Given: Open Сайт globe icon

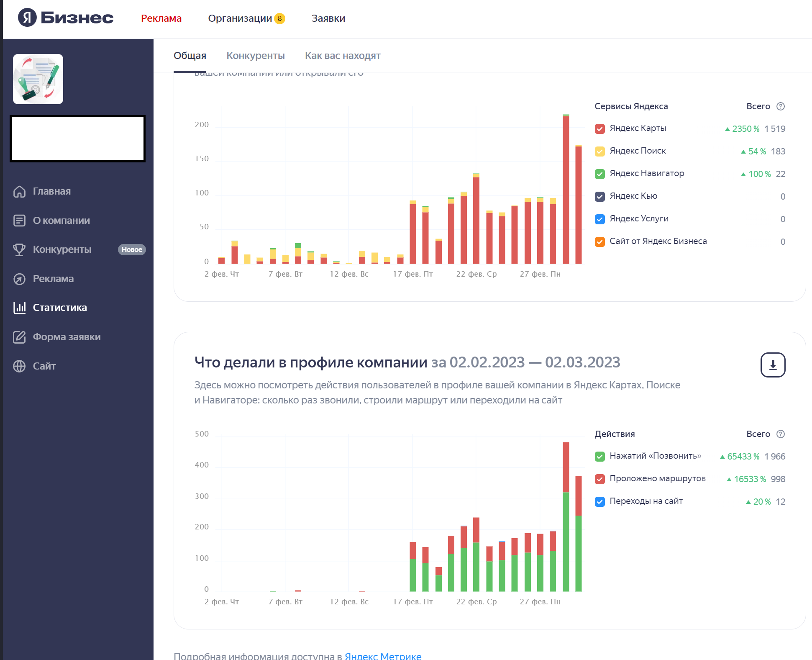Looking at the screenshot, I should pos(19,366).
